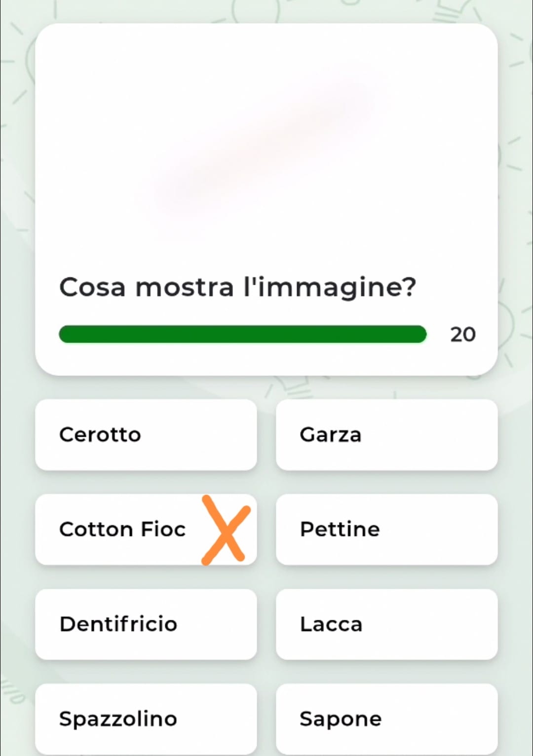
Task: Click the question text 'Cosa mostra l'immagine?'
Action: point(237,287)
